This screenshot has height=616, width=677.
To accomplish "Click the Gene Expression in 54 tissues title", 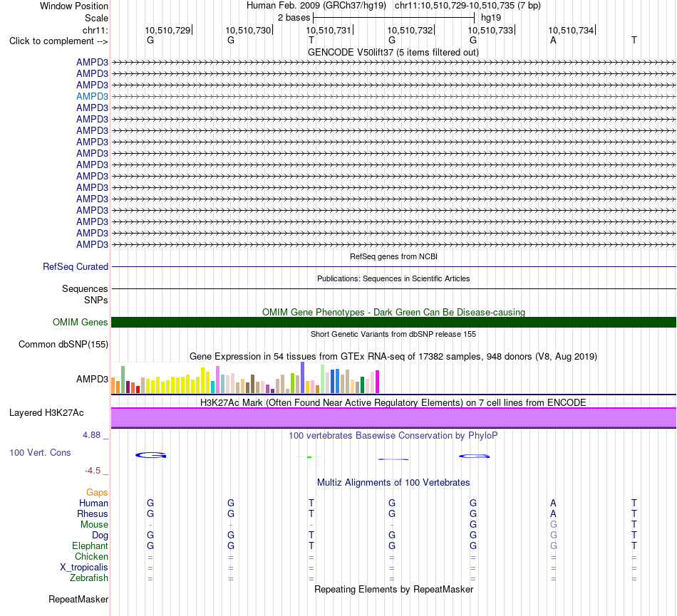I will coord(393,356).
